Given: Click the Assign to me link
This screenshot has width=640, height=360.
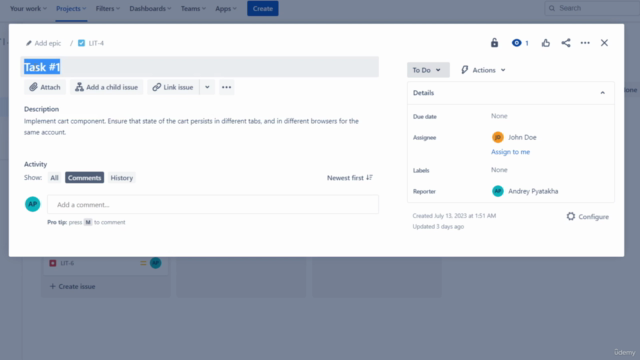Looking at the screenshot, I should (510, 152).
